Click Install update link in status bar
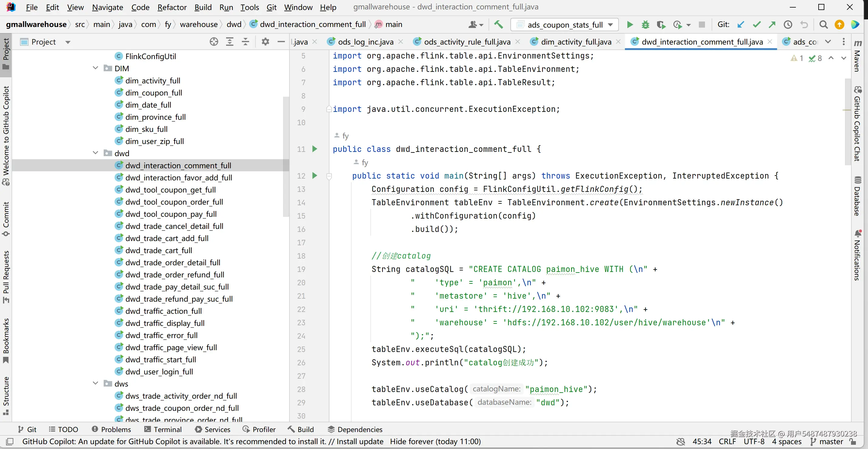This screenshot has width=868, height=449. (359, 441)
